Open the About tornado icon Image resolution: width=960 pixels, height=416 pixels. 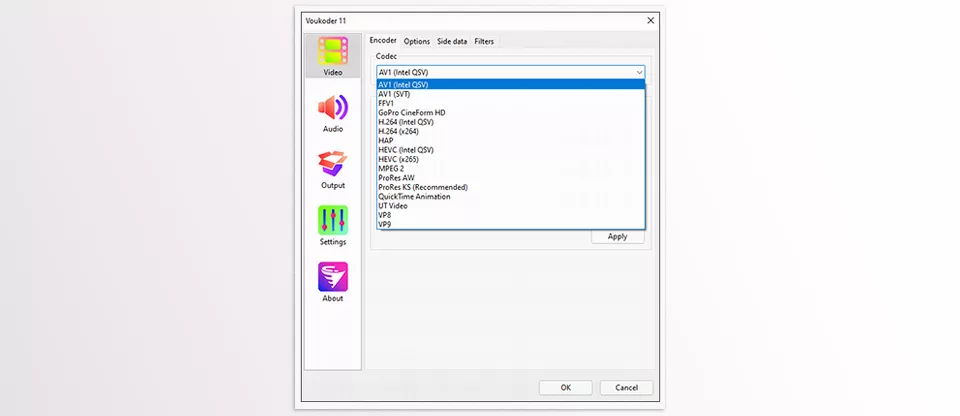pyautogui.click(x=333, y=277)
